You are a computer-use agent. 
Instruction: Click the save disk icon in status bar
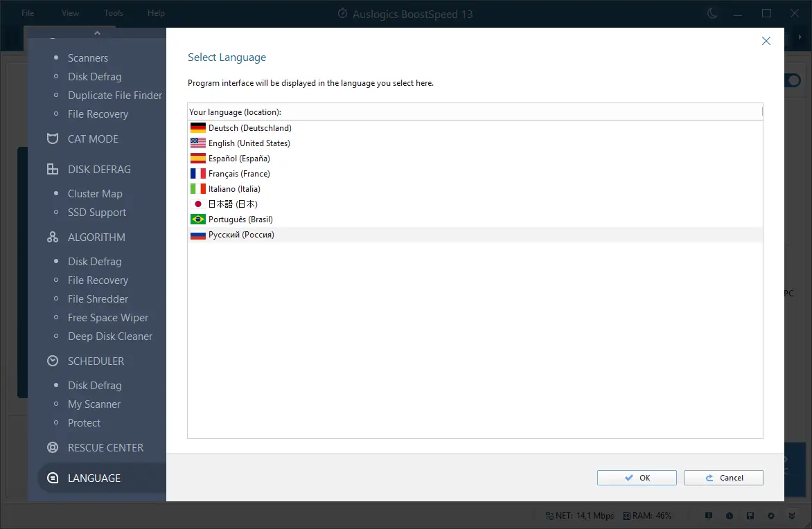coord(750,516)
